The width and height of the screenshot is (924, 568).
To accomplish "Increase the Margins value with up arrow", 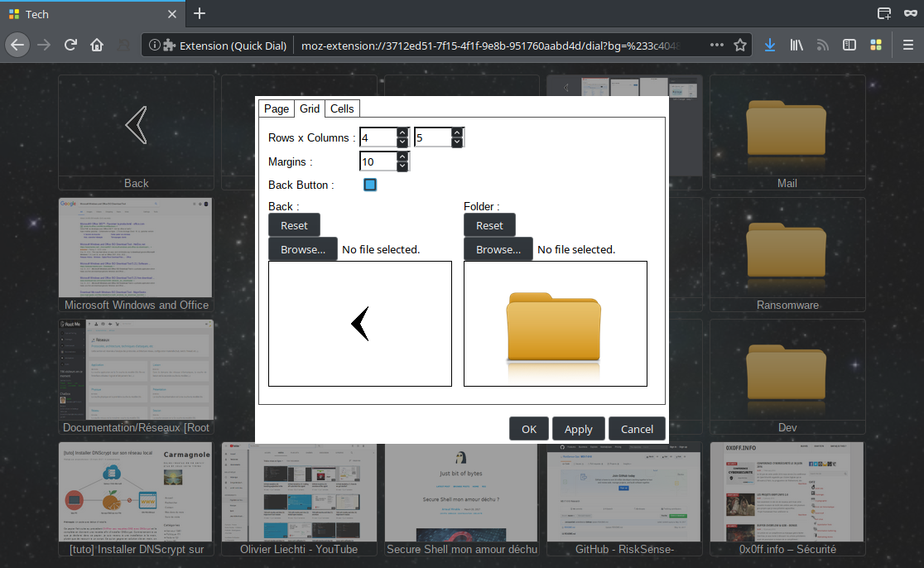I will pos(402,156).
